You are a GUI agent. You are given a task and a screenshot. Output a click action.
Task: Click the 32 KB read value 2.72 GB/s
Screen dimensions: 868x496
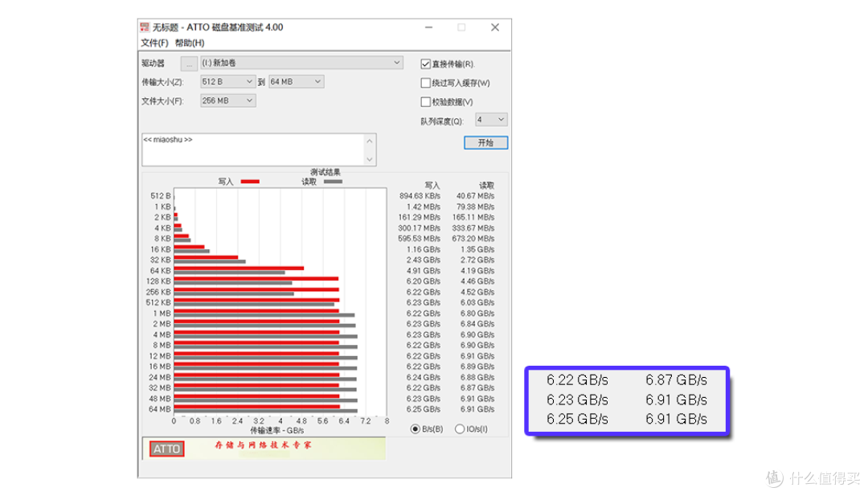(x=477, y=260)
